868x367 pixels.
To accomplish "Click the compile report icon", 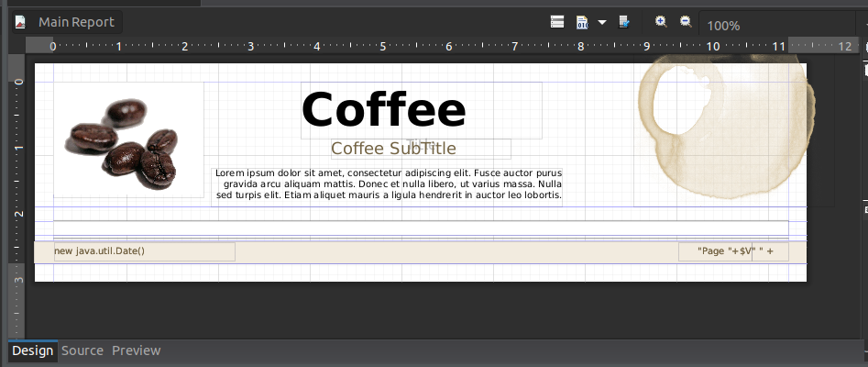I will [582, 22].
